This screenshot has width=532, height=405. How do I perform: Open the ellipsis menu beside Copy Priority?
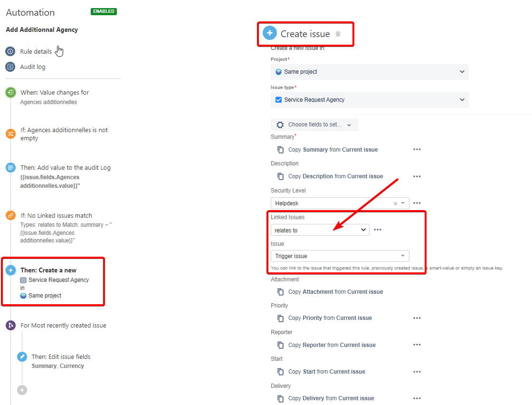417,318
